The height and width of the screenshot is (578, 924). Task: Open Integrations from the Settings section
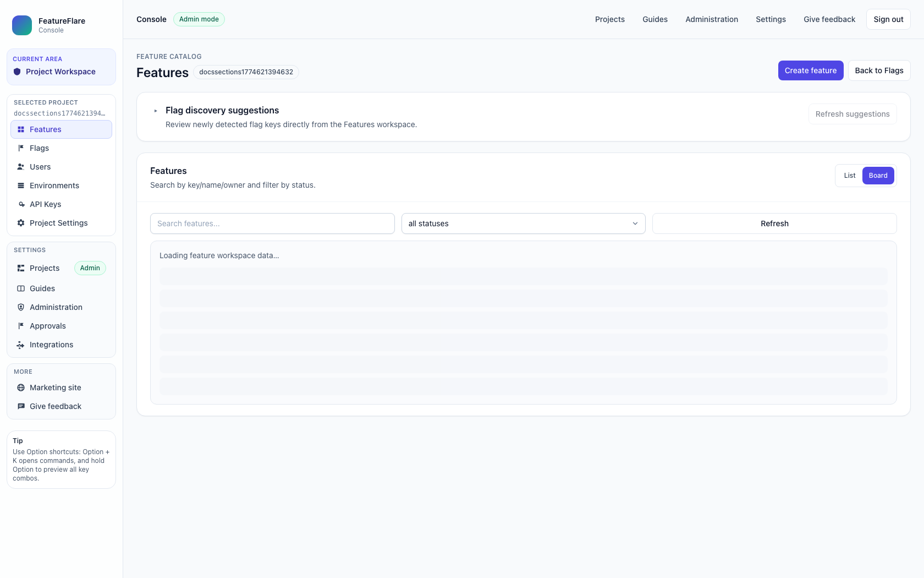tap(61, 345)
